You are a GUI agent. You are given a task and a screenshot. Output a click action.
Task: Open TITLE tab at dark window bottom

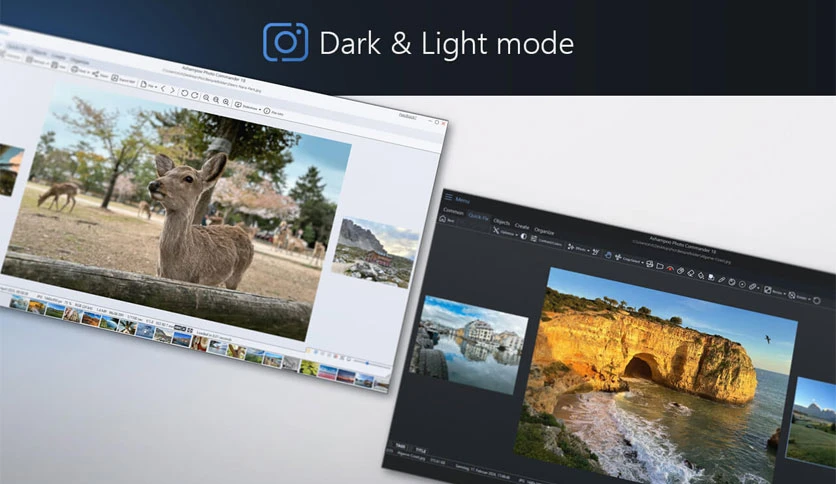(x=421, y=450)
